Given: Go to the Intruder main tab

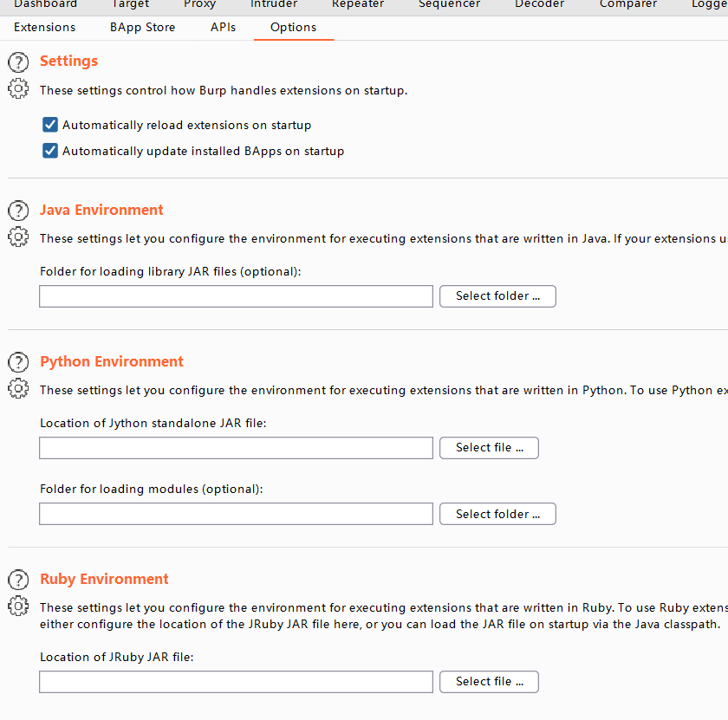Looking at the screenshot, I should pyautogui.click(x=274, y=4).
